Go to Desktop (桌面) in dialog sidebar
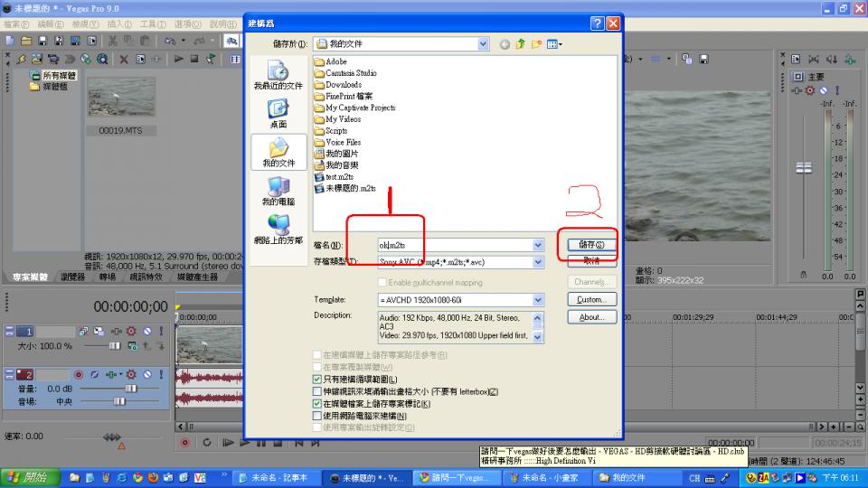This screenshot has width=868, height=488. click(278, 114)
